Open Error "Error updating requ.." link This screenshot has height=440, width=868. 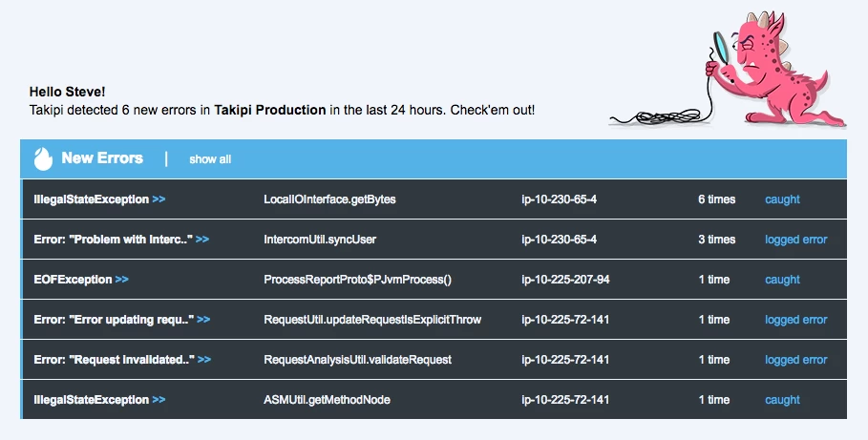pyautogui.click(x=122, y=320)
